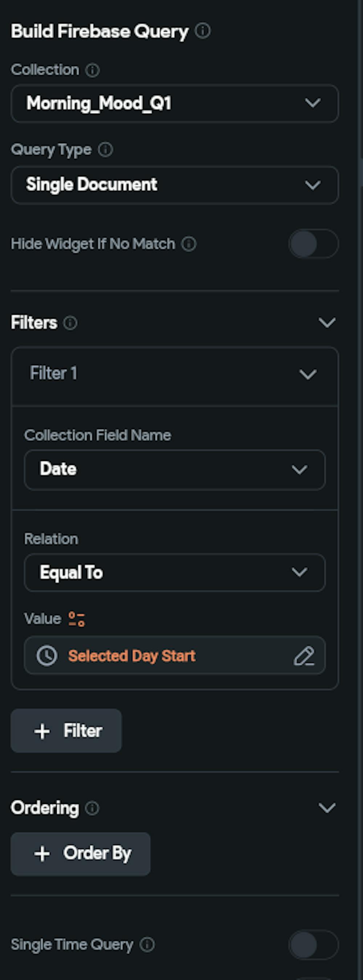Image resolution: width=363 pixels, height=980 pixels.
Task: Click the clock icon in the Value field
Action: point(47,656)
